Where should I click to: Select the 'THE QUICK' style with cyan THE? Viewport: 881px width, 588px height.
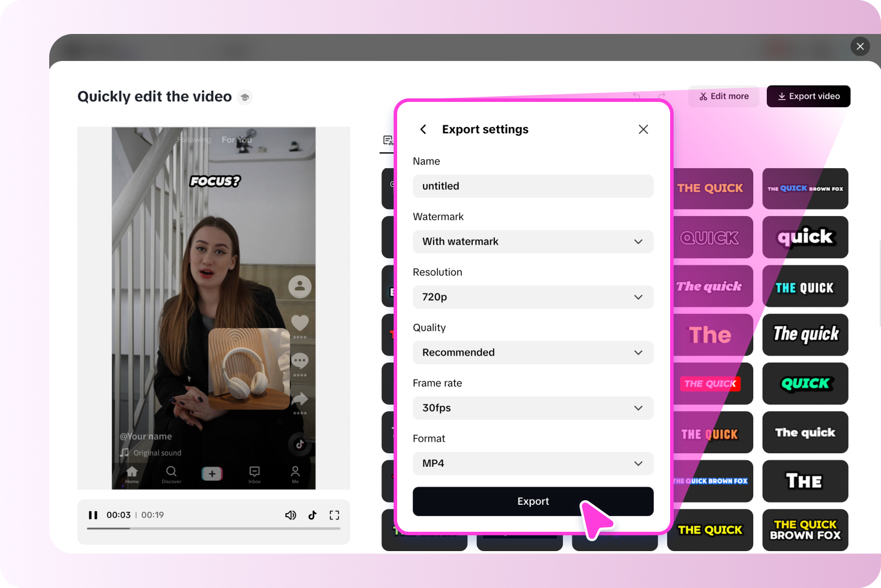tap(805, 286)
